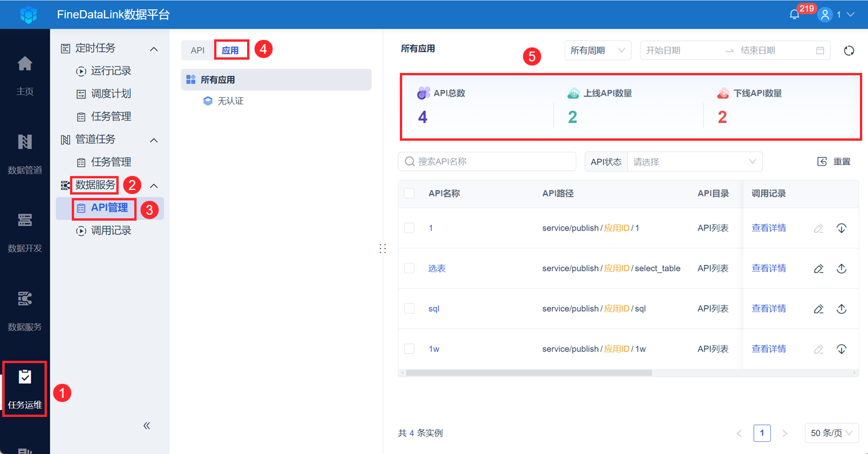Click the next page arrow
Image resolution: width=868 pixels, height=454 pixels.
click(x=785, y=433)
